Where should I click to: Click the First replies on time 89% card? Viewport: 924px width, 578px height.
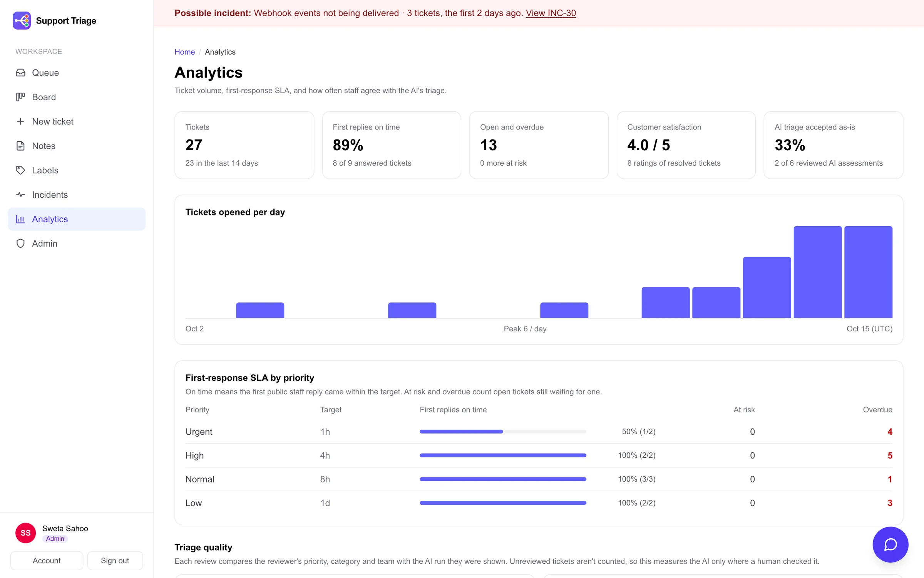[x=392, y=145]
